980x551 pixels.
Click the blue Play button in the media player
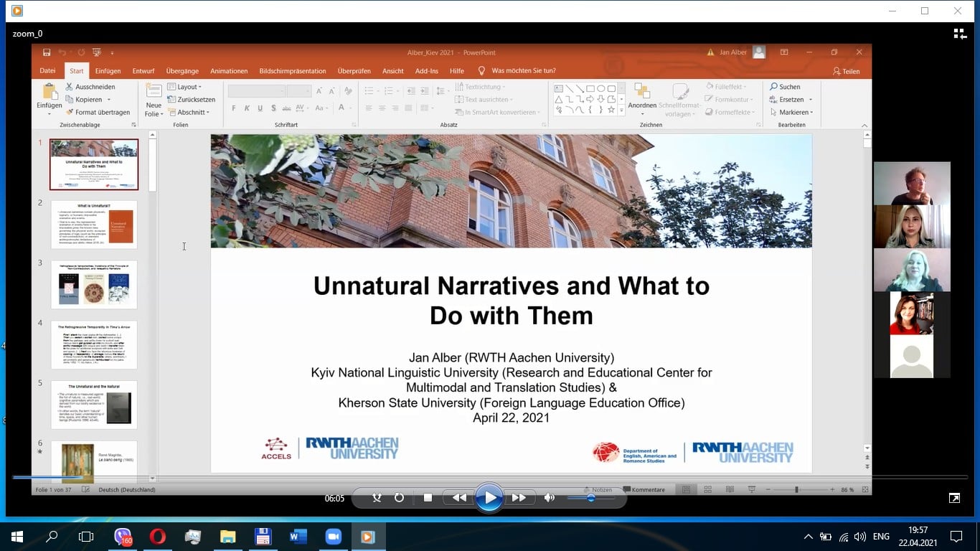coord(489,497)
